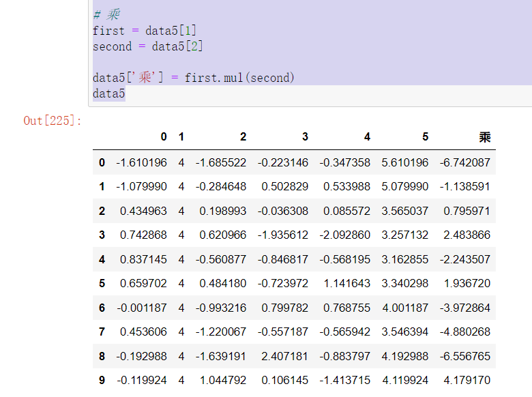The height and width of the screenshot is (397, 532).
Task: Click cell value 4.001187
Action: tap(404, 308)
